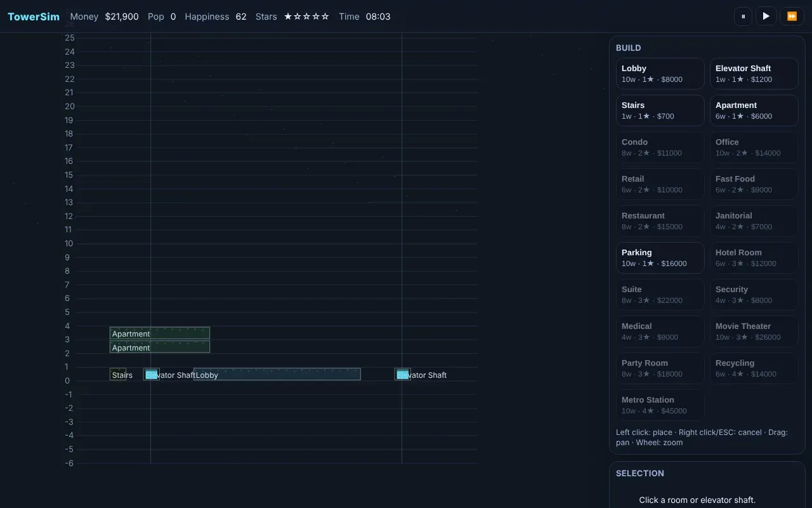812x508 pixels.
Task: Speed up with the fast-forward button
Action: (792, 16)
